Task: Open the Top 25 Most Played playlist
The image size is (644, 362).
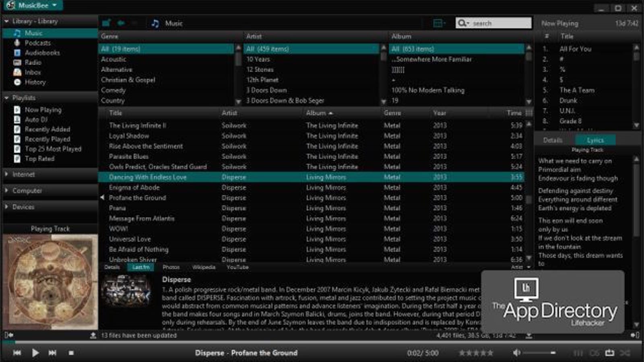Action: 53,149
